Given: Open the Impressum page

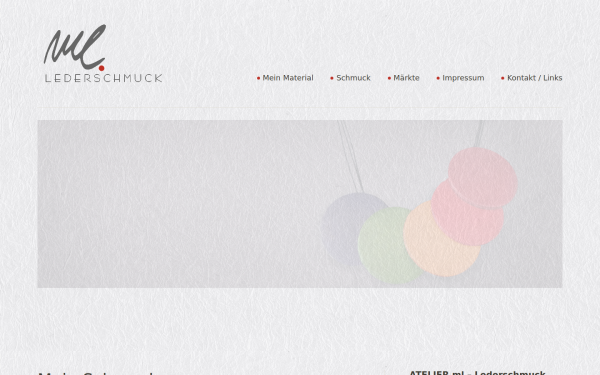Looking at the screenshot, I should [x=463, y=78].
